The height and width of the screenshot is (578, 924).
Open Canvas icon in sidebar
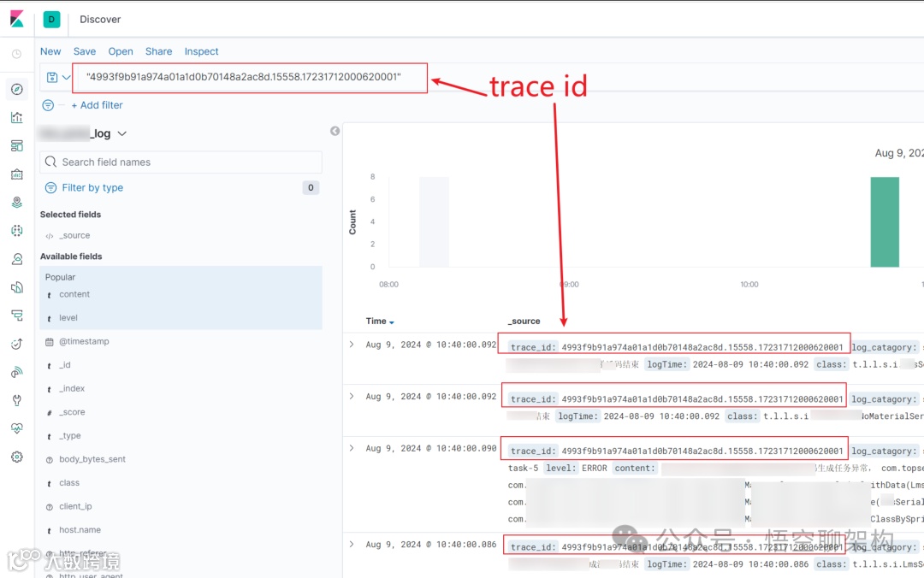click(16, 174)
